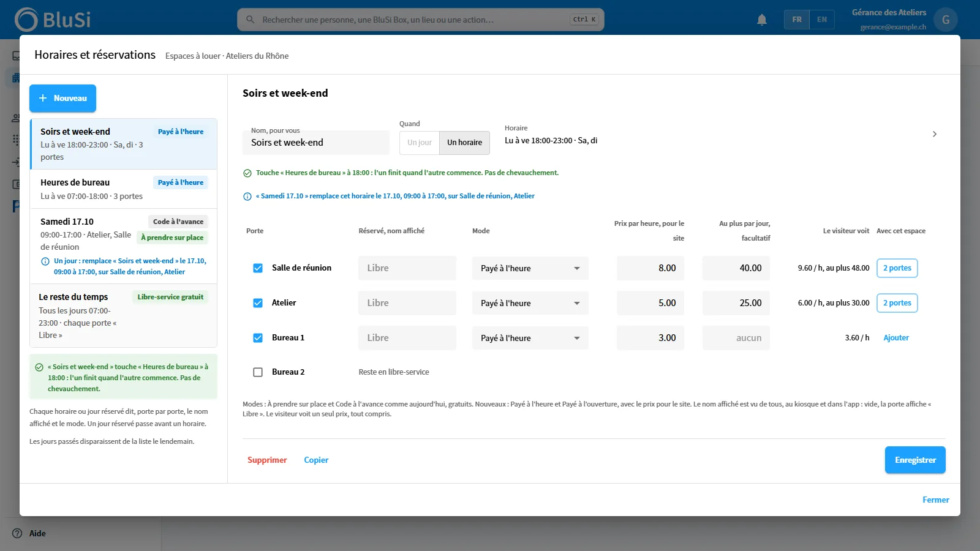This screenshot has height=551, width=980.
Task: Click the Supprimer link
Action: [x=267, y=460]
